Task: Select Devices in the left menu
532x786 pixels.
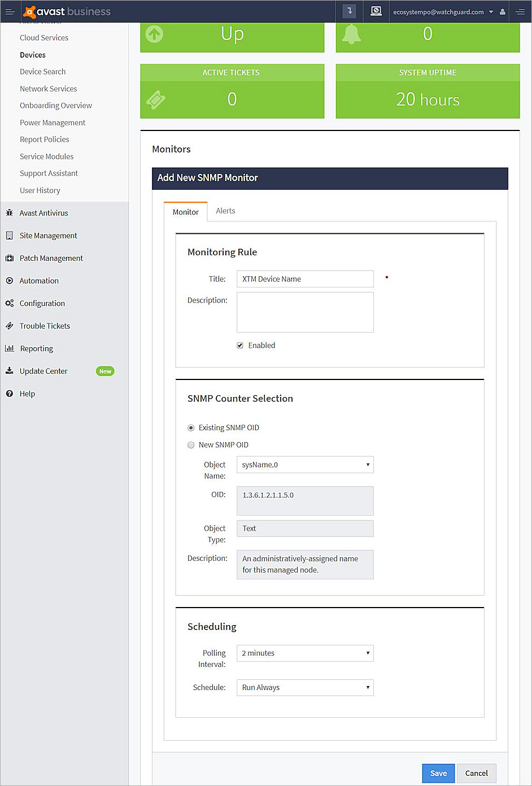Action: pyautogui.click(x=32, y=55)
